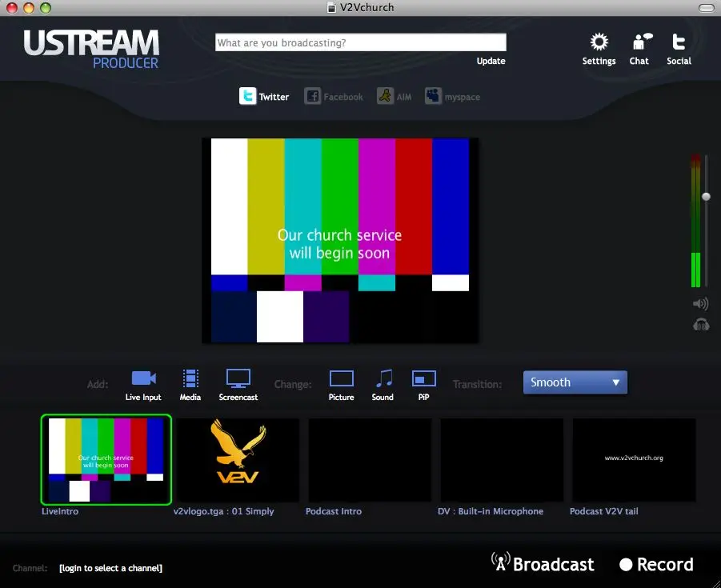Select the Podcast V2V tail shot

tap(634, 460)
